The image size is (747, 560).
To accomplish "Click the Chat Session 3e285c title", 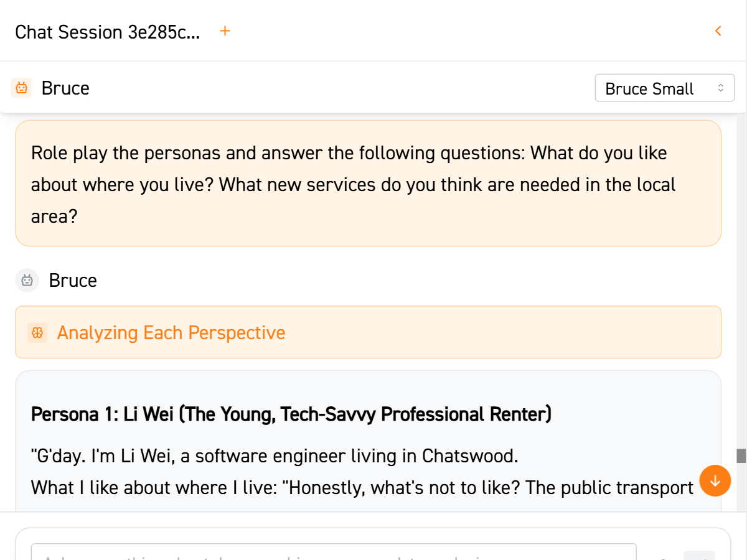I will pyautogui.click(x=108, y=32).
